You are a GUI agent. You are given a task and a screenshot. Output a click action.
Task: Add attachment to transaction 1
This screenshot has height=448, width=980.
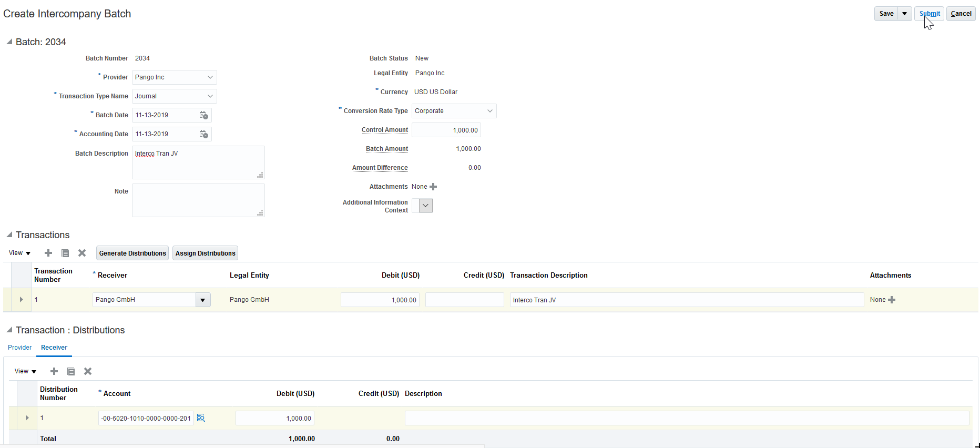coord(892,300)
